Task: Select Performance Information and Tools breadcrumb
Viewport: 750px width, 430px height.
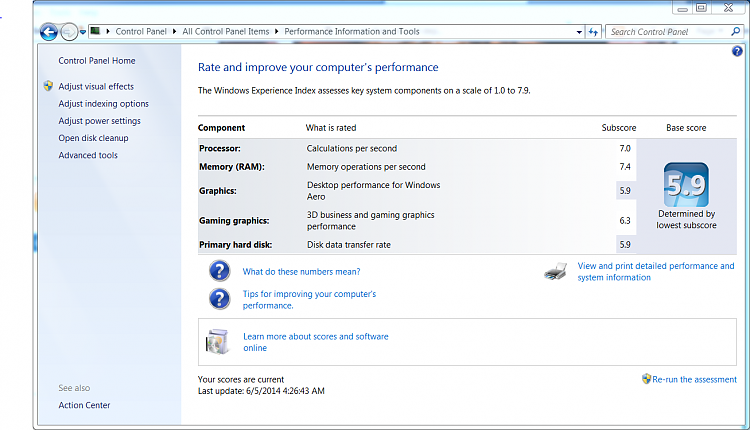Action: [352, 32]
